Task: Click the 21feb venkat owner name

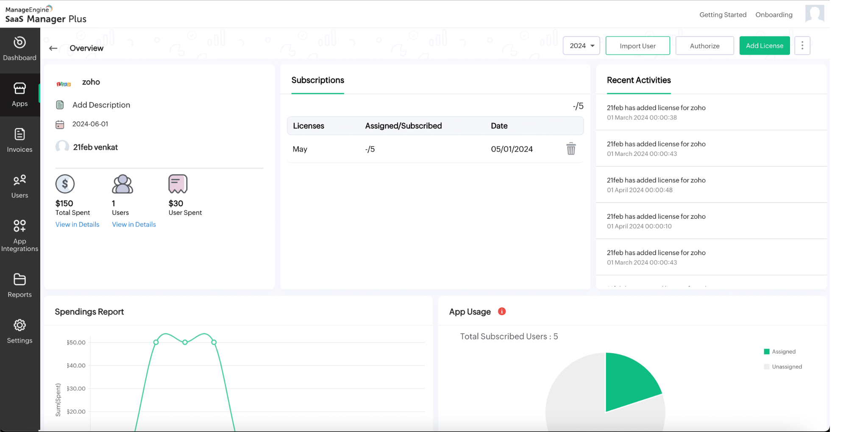Action: pyautogui.click(x=95, y=147)
